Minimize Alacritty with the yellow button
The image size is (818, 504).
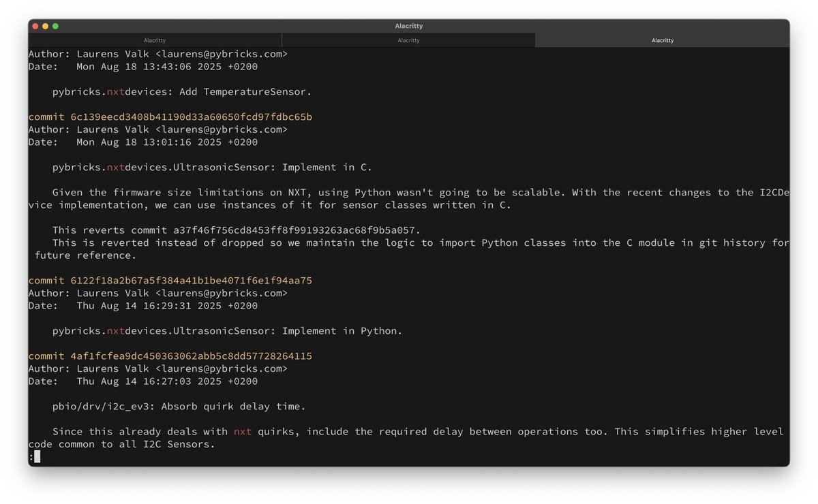46,26
